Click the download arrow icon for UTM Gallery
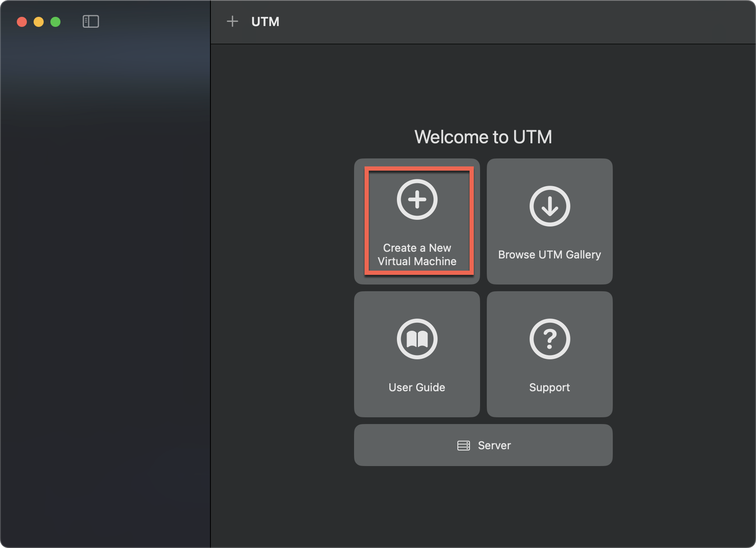Image resolution: width=756 pixels, height=548 pixels. (x=549, y=206)
